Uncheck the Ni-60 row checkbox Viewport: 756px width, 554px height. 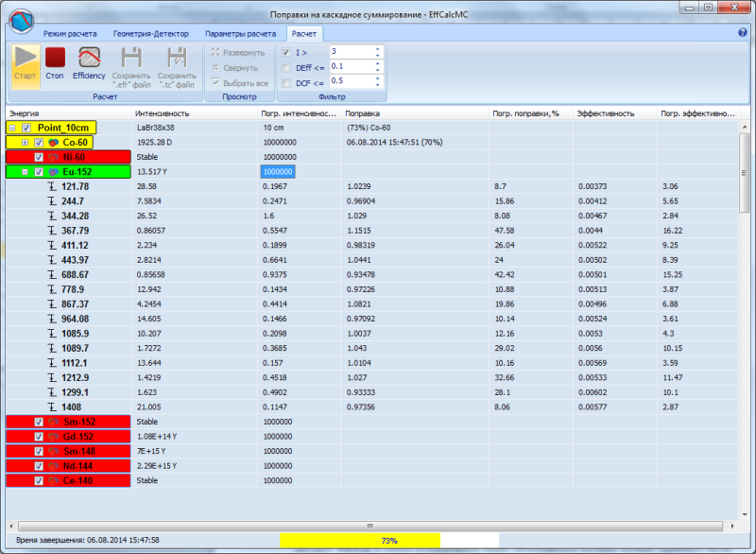click(39, 157)
